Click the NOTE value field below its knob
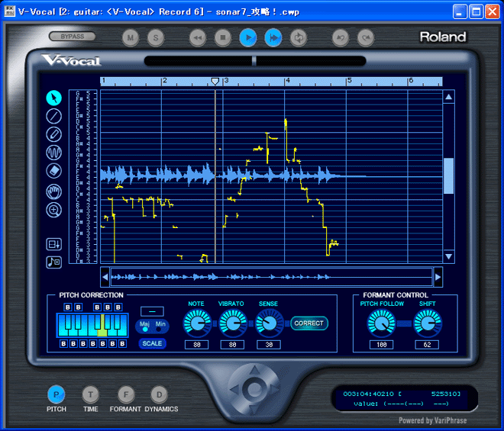The image size is (504, 431). click(197, 345)
